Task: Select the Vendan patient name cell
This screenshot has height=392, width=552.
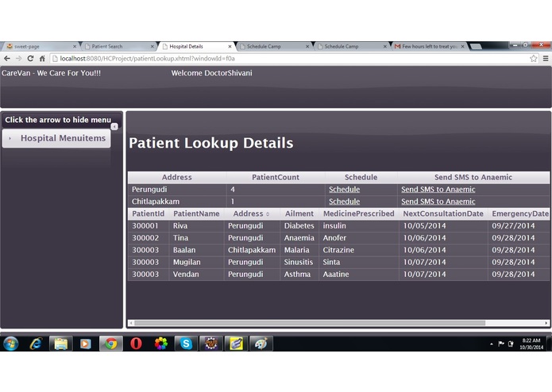Action: click(x=196, y=275)
